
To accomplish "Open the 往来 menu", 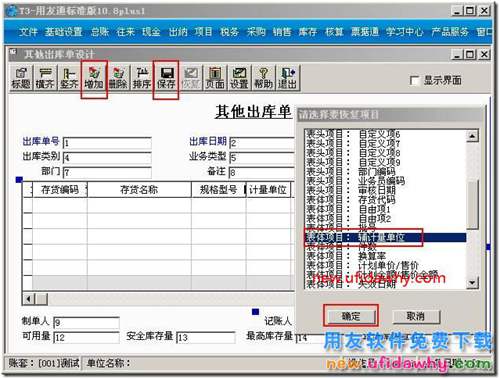I will tap(126, 32).
